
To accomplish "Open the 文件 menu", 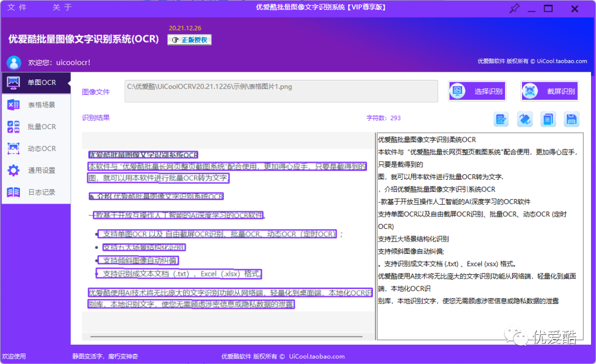I will click(x=17, y=7).
